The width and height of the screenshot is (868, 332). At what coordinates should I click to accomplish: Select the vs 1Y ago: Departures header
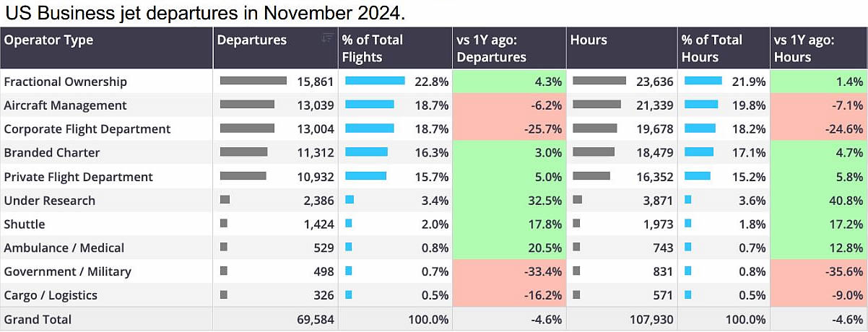pyautogui.click(x=492, y=48)
